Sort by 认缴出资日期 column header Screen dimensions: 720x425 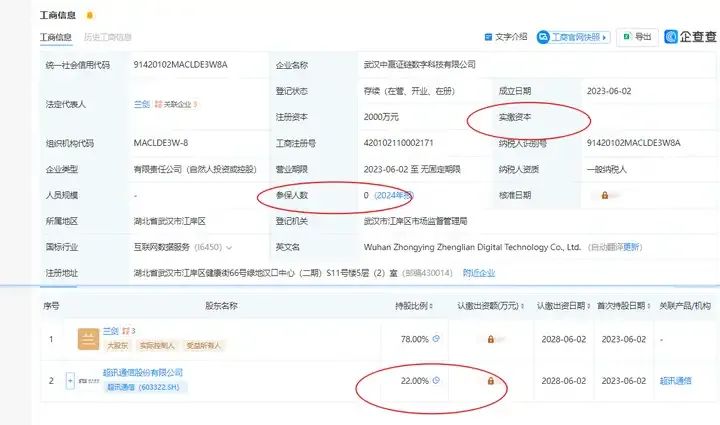point(563,306)
